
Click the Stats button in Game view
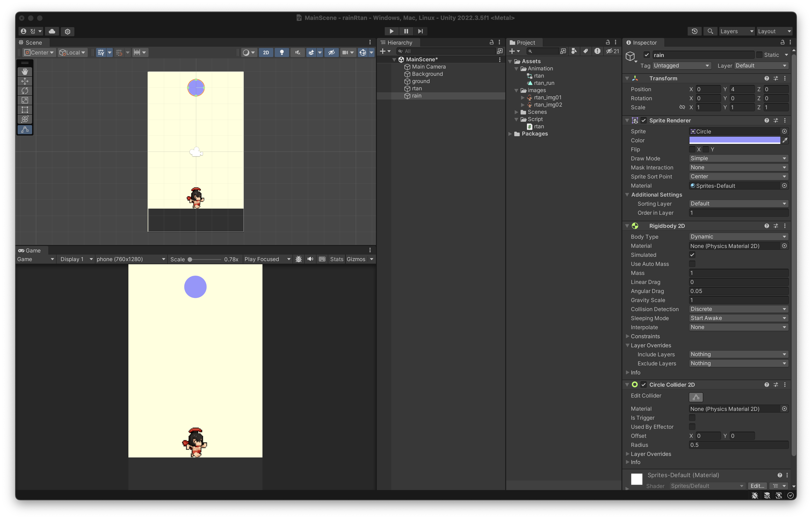coord(337,259)
